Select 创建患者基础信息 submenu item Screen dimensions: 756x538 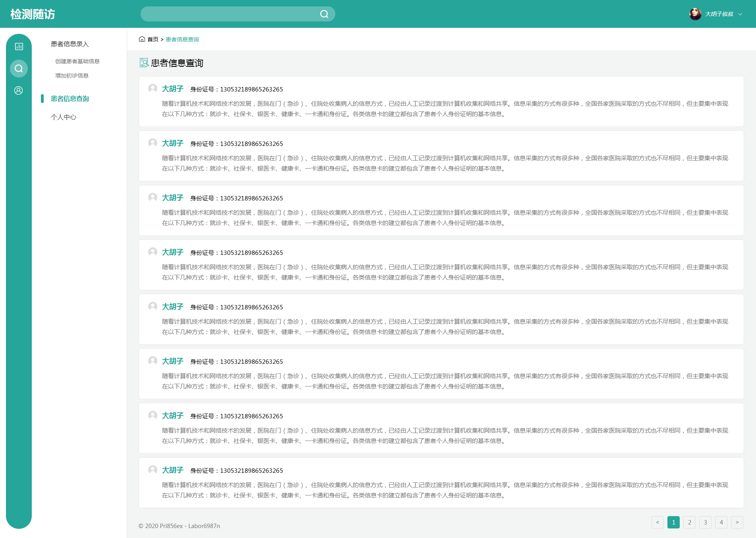tap(77, 61)
